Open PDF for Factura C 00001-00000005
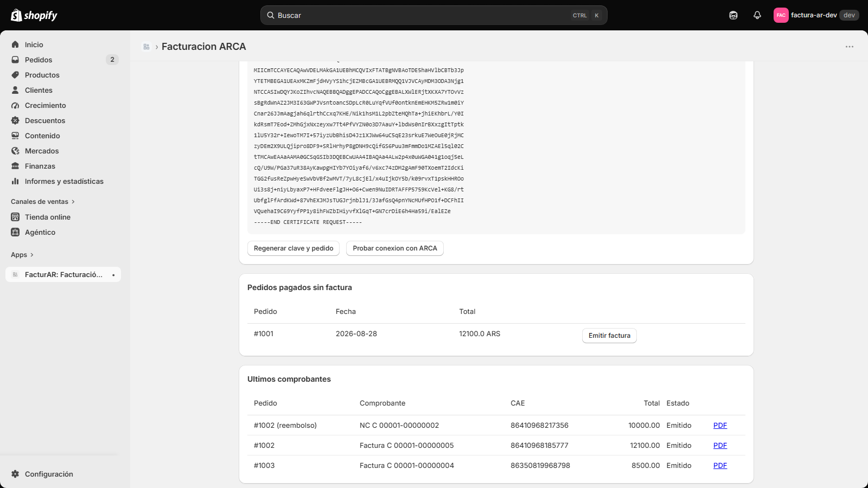Viewport: 868px width, 488px height. click(720, 446)
